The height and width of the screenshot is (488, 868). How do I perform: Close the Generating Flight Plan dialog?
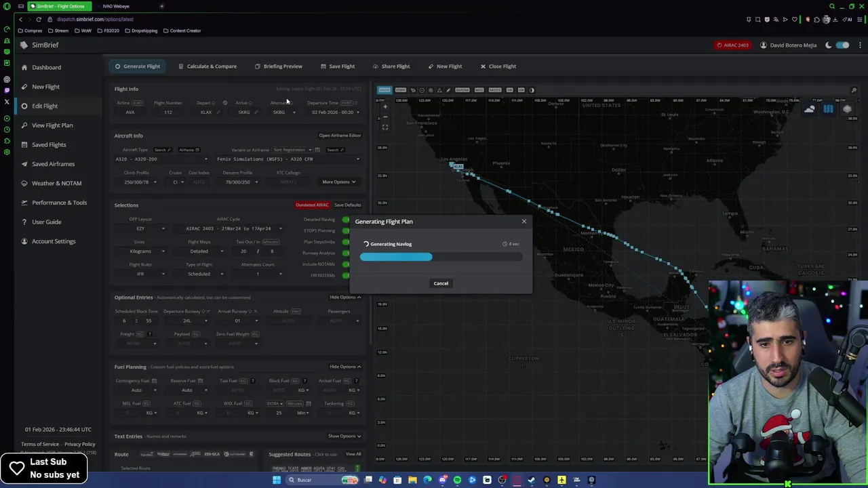tap(524, 222)
